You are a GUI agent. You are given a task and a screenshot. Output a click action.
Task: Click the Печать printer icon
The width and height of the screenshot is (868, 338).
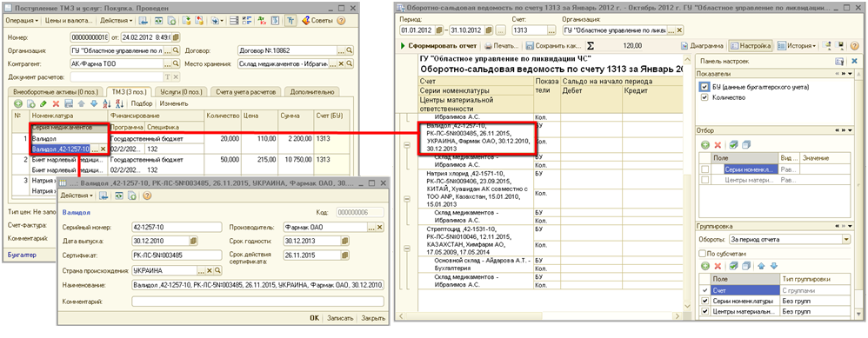click(x=489, y=46)
